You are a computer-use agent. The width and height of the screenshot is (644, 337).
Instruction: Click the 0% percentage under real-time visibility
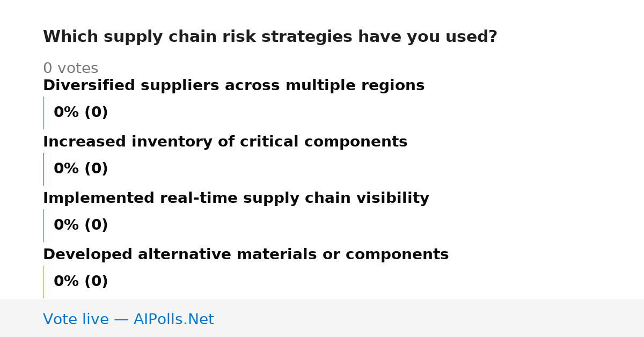[67, 225]
